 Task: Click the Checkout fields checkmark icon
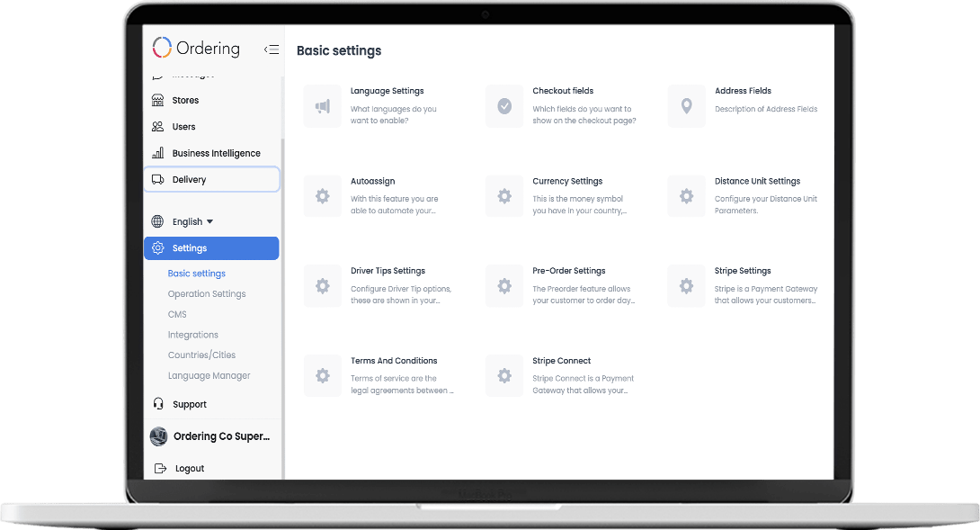click(504, 106)
